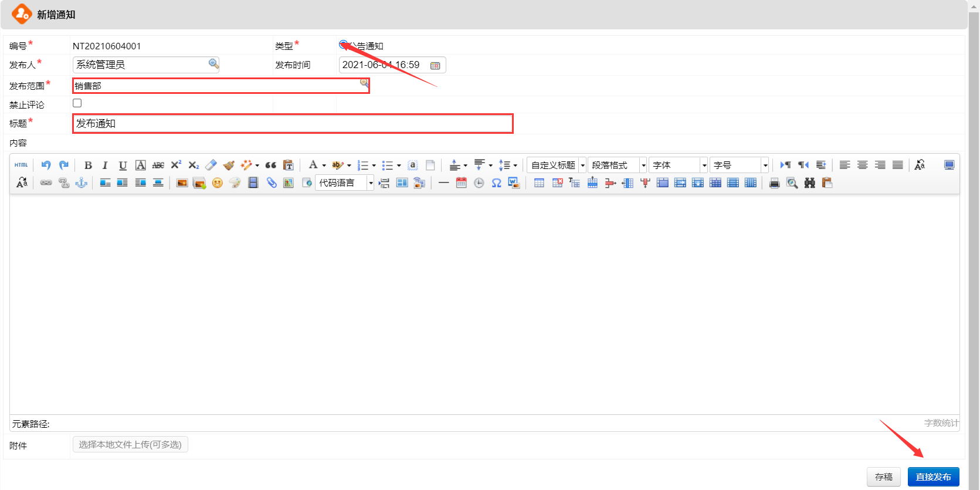
Task: Pick font color with A icon
Action: click(x=313, y=165)
